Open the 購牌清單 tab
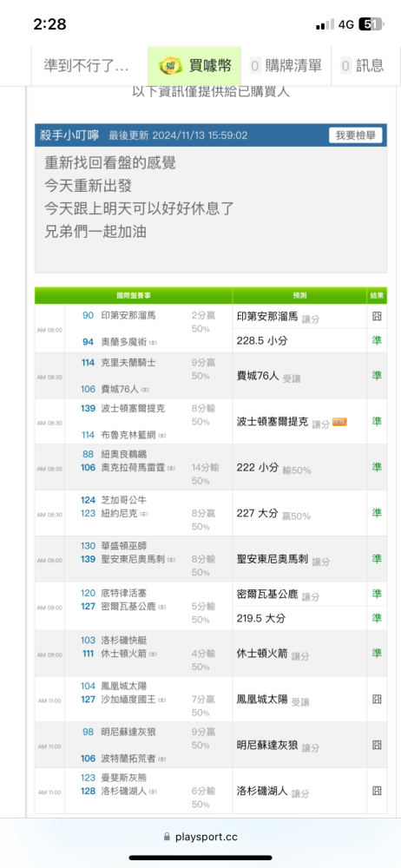This screenshot has height=868, width=401. 286,67
